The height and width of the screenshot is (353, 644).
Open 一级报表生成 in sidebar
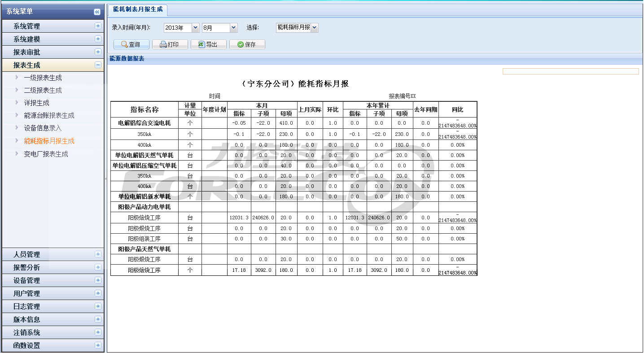pyautogui.click(x=43, y=78)
